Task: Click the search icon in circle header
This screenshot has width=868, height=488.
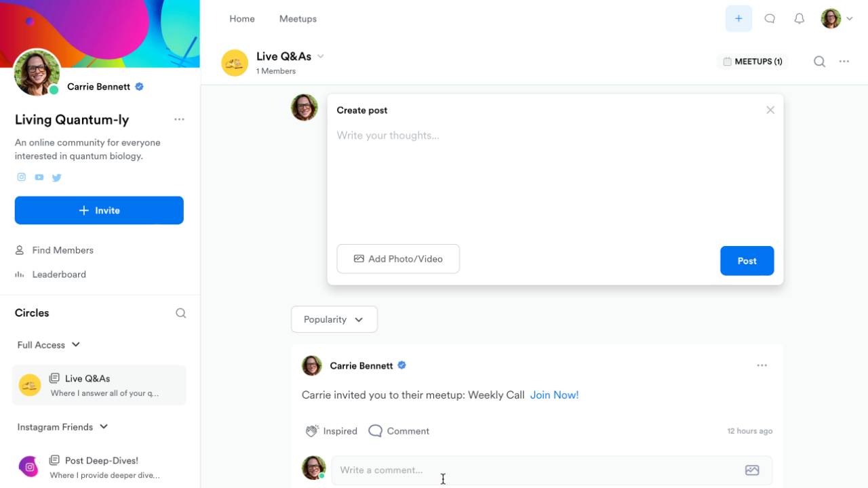Action: point(819,62)
